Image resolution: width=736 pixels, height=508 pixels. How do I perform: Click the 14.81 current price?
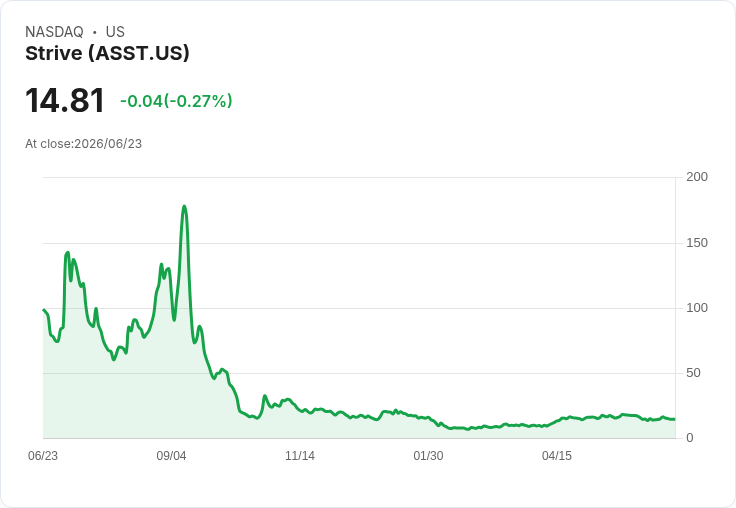coord(65,100)
